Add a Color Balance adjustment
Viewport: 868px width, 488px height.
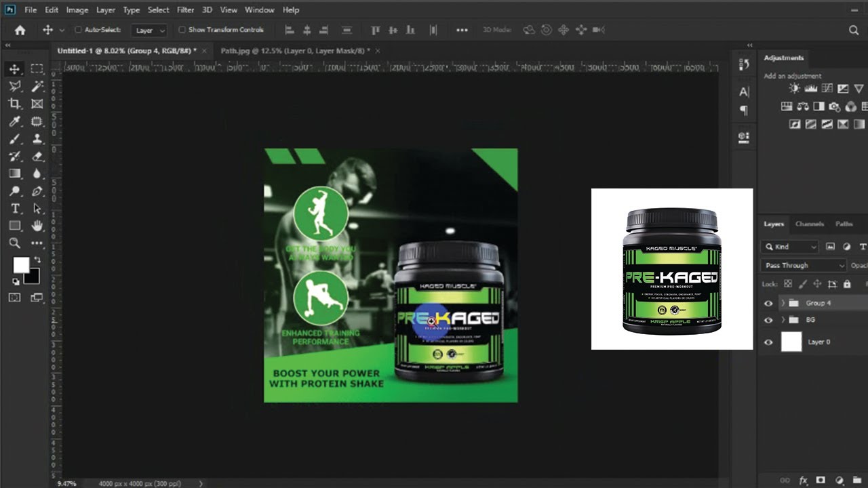803,106
